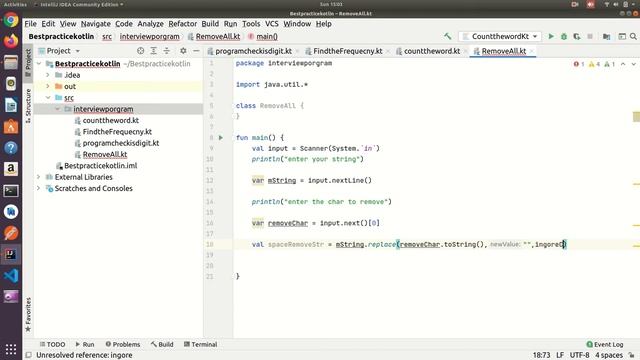Open the Build tool window

[162, 344]
